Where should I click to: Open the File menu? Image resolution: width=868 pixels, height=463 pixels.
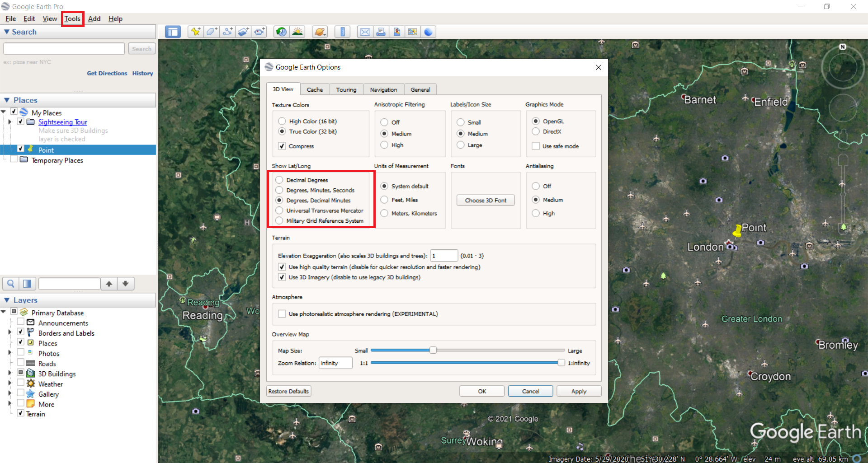(11, 19)
